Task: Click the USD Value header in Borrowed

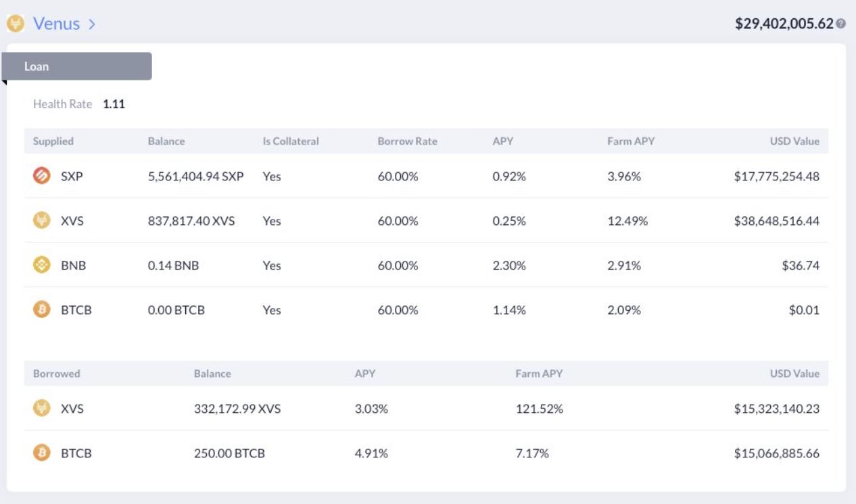Action: 794,374
